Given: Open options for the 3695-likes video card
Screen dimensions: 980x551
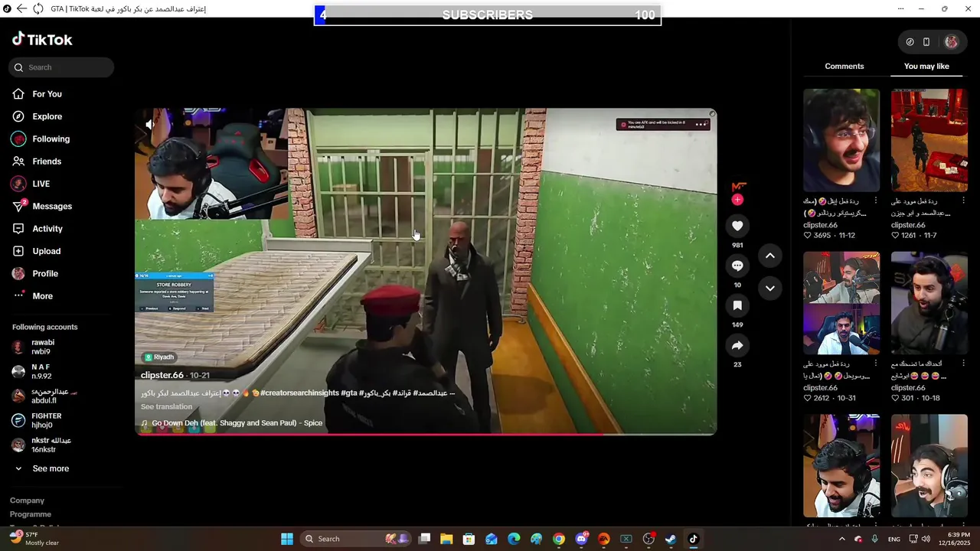Looking at the screenshot, I should [x=876, y=201].
